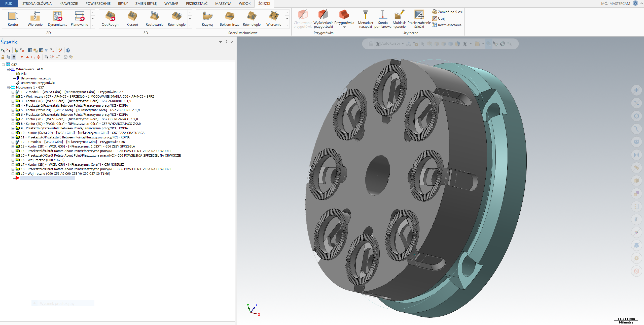Viewport: 644px width, 325px height.
Task: Toggle the ghost-shaped display icon in Ścieżki toolbar
Action: pos(14,57)
